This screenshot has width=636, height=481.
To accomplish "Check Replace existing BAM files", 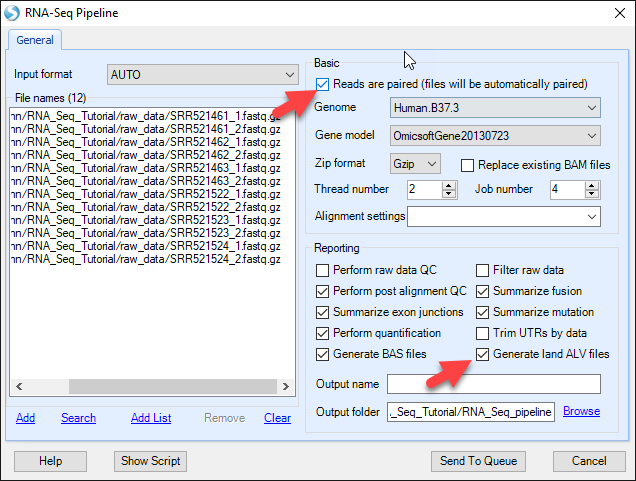I will point(467,165).
